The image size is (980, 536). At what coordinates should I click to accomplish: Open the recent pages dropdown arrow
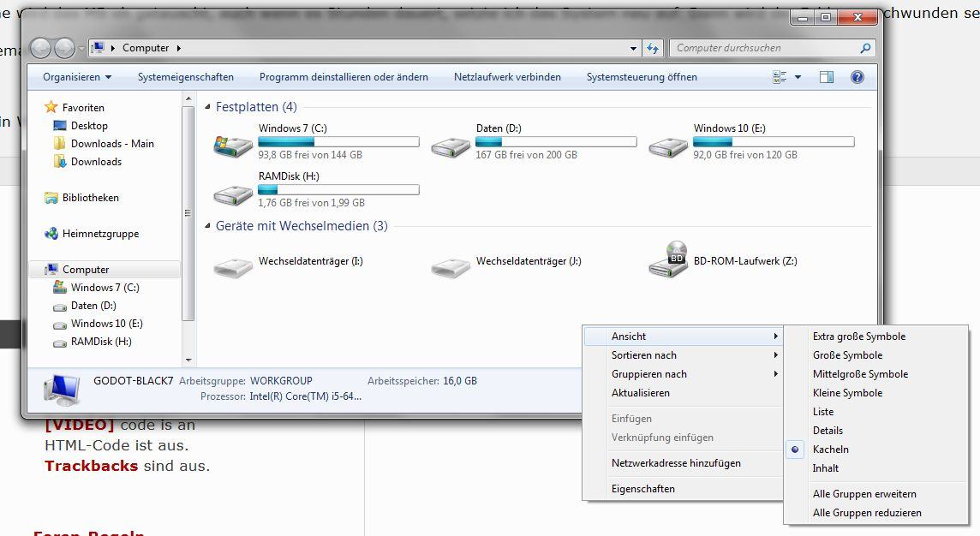[81, 48]
